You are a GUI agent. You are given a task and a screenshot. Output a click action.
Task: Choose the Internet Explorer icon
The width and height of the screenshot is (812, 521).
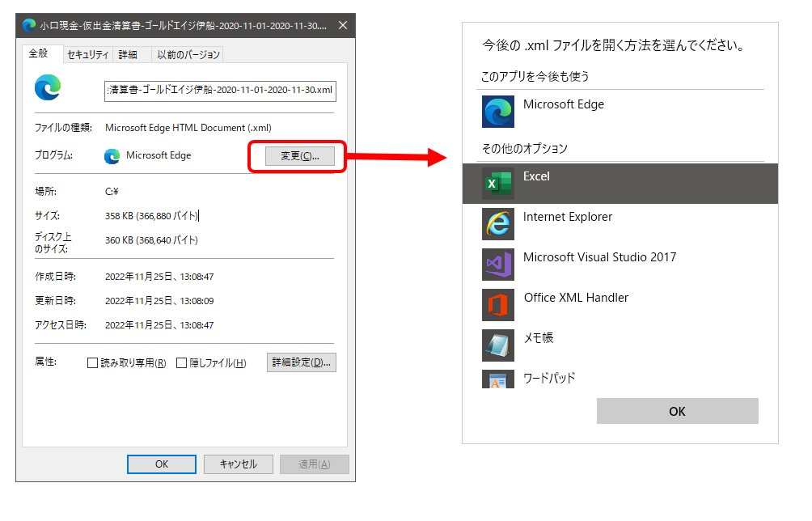click(x=497, y=224)
